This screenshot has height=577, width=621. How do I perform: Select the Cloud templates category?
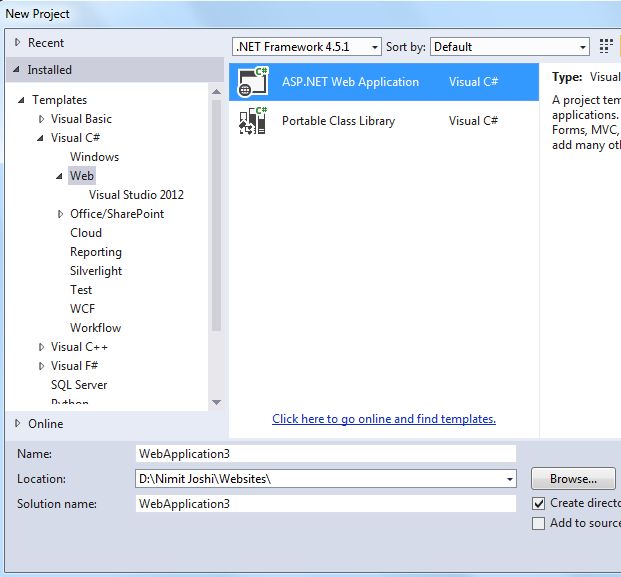pos(86,233)
